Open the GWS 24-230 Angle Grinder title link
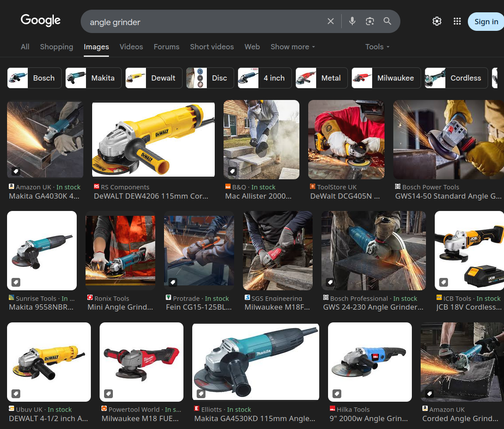The image size is (504, 429). [x=373, y=307]
